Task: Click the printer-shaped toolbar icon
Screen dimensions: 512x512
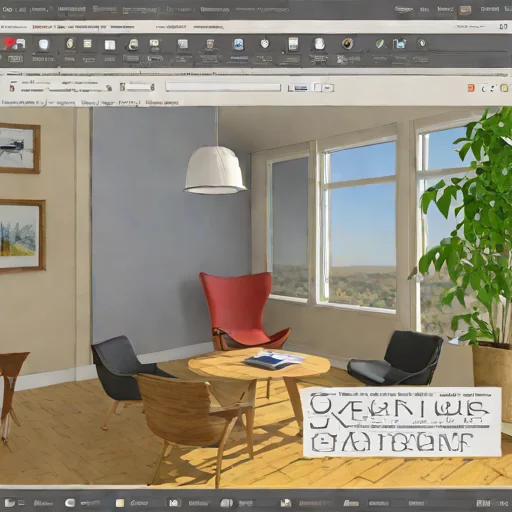Action: 133,44
